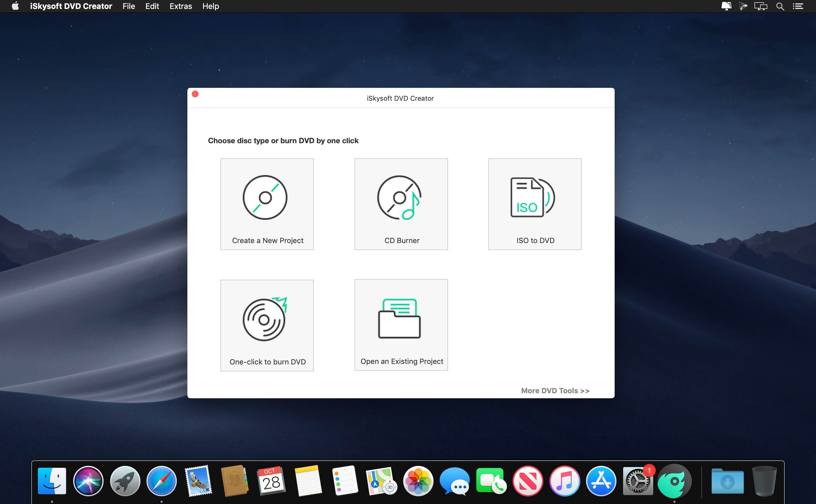Open the File menu
Image resolution: width=816 pixels, height=504 pixels.
[x=129, y=6]
